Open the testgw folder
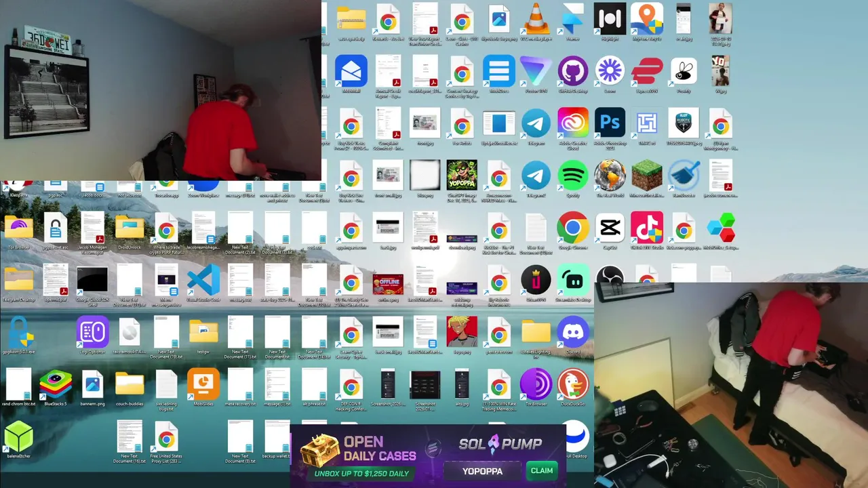Viewport: 868px width, 488px height. pyautogui.click(x=203, y=333)
